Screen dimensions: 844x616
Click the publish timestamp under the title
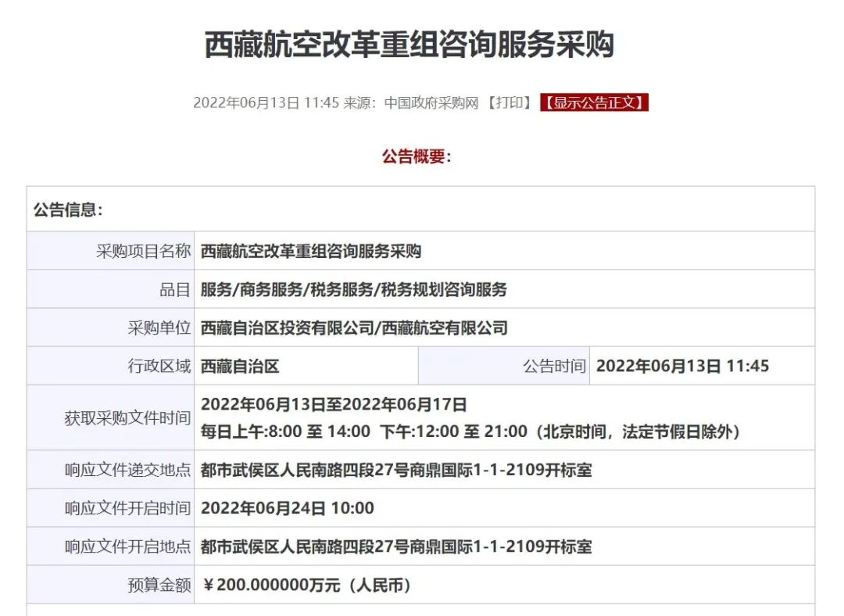(266, 102)
